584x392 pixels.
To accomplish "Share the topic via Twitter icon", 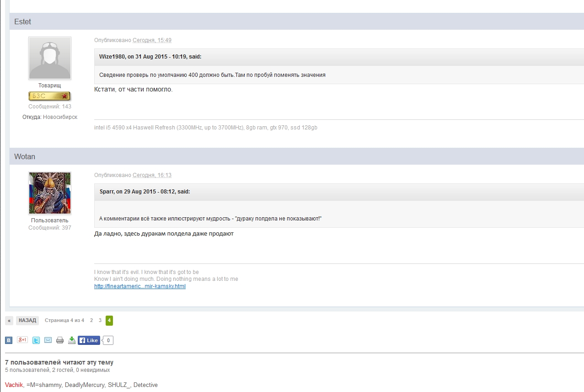I will pyautogui.click(x=36, y=340).
